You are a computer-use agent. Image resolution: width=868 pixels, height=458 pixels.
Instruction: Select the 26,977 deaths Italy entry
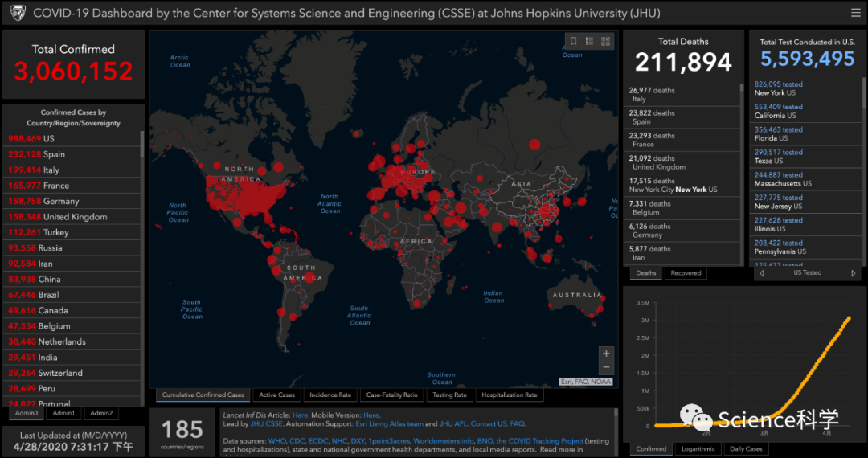tap(682, 95)
